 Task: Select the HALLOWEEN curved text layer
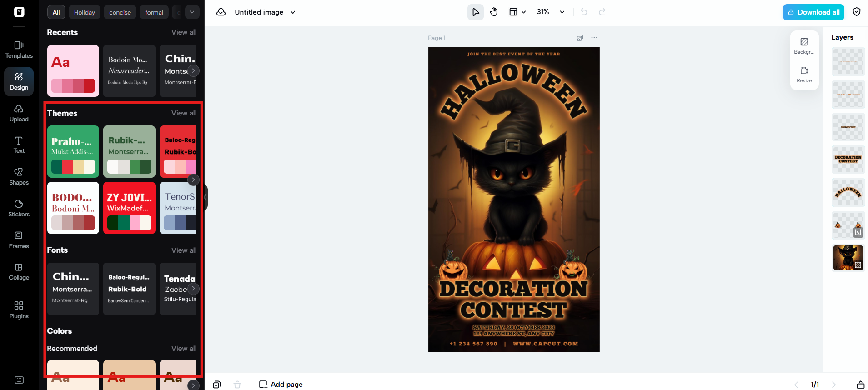pos(848,192)
